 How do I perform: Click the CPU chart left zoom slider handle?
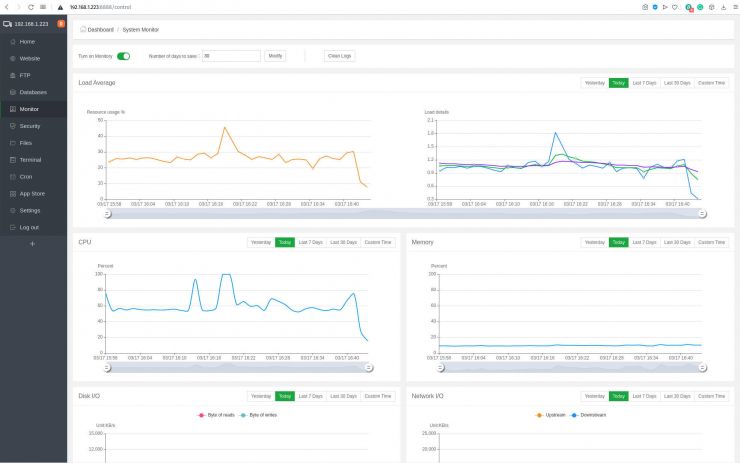pyautogui.click(x=106, y=367)
